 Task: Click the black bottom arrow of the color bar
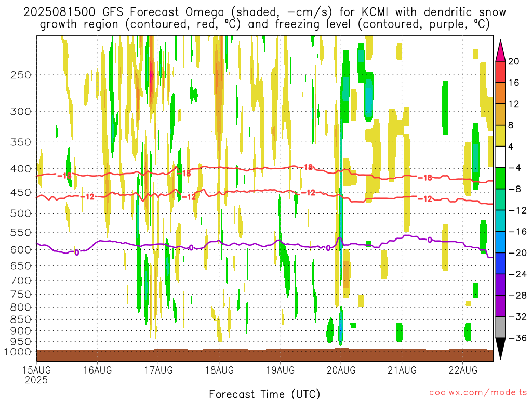coord(500,348)
